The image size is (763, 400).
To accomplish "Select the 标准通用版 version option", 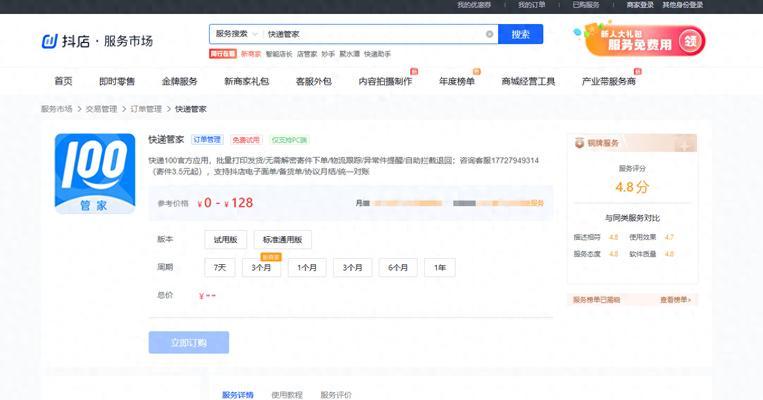I will 282,239.
